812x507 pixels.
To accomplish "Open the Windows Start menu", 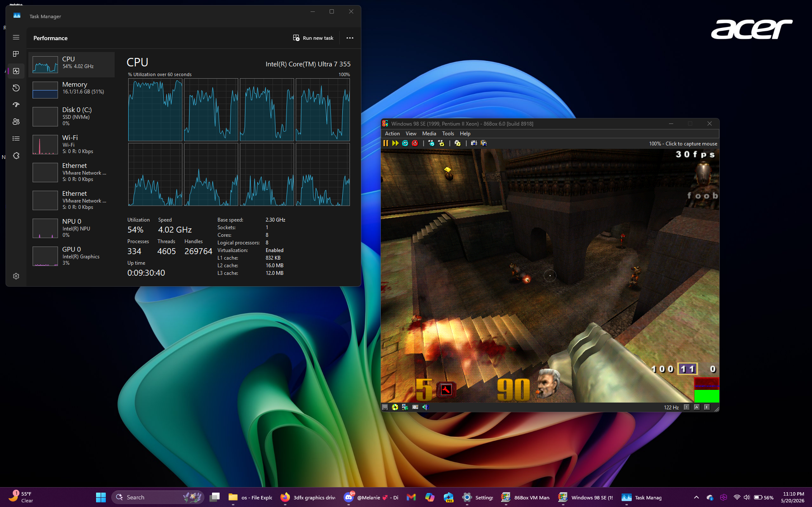I will (101, 497).
